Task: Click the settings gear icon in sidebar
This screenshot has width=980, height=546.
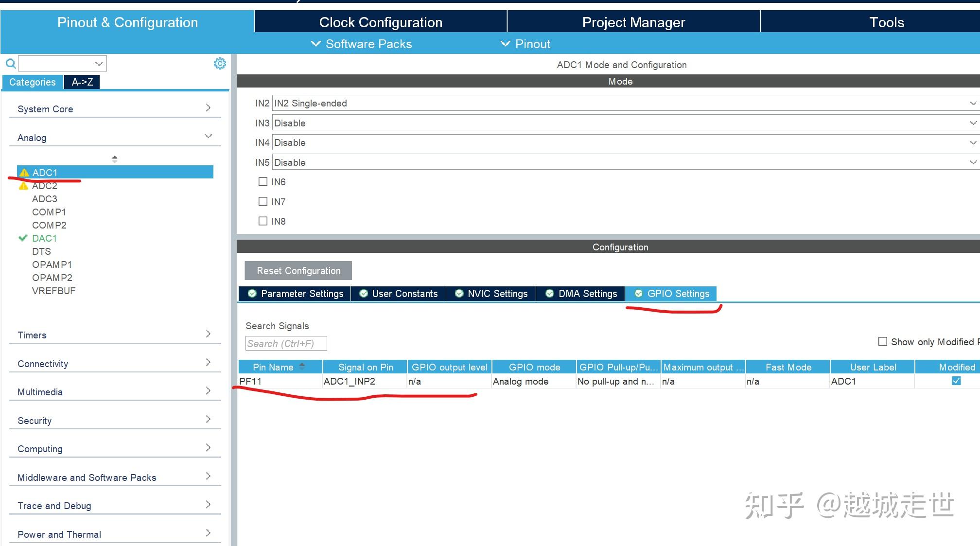Action: click(x=220, y=64)
